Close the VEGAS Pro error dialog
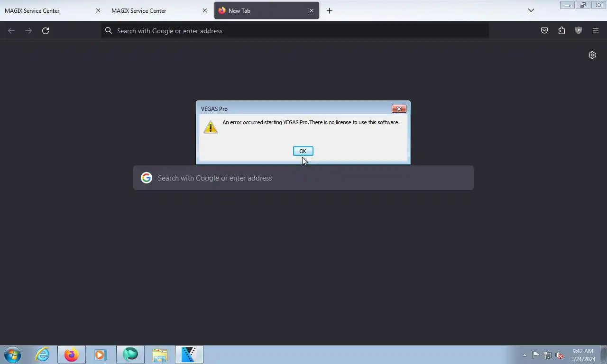607x364 pixels. [x=399, y=109]
